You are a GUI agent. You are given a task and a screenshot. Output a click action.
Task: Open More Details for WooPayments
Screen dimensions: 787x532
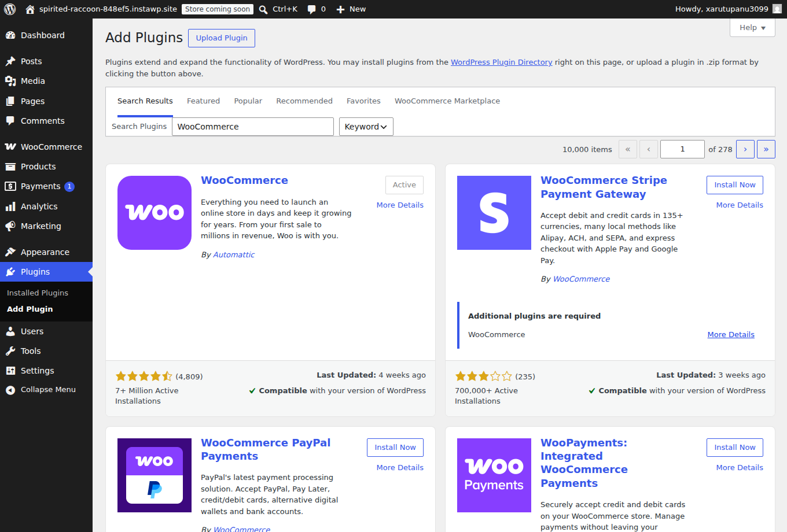click(740, 468)
